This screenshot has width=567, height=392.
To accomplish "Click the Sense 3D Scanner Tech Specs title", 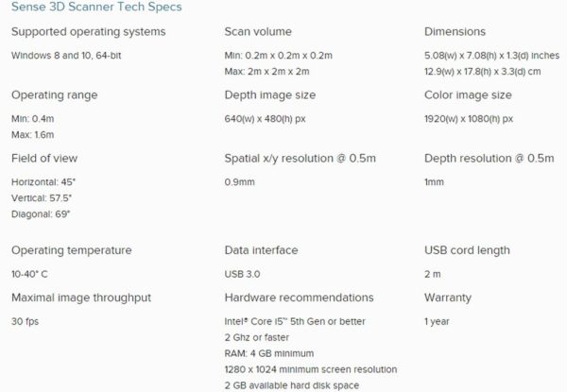I will tap(96, 8).
